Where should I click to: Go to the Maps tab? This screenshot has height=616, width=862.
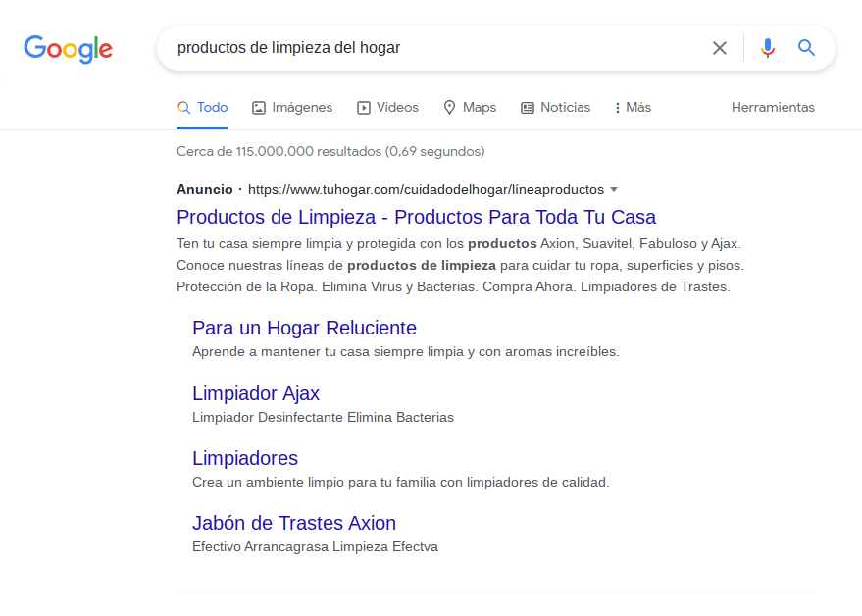point(470,107)
